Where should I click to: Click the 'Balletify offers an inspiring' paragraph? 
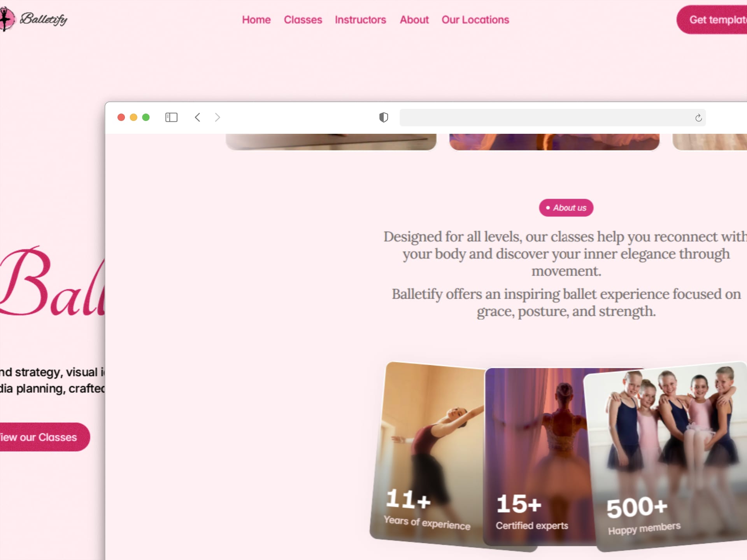[x=566, y=303]
